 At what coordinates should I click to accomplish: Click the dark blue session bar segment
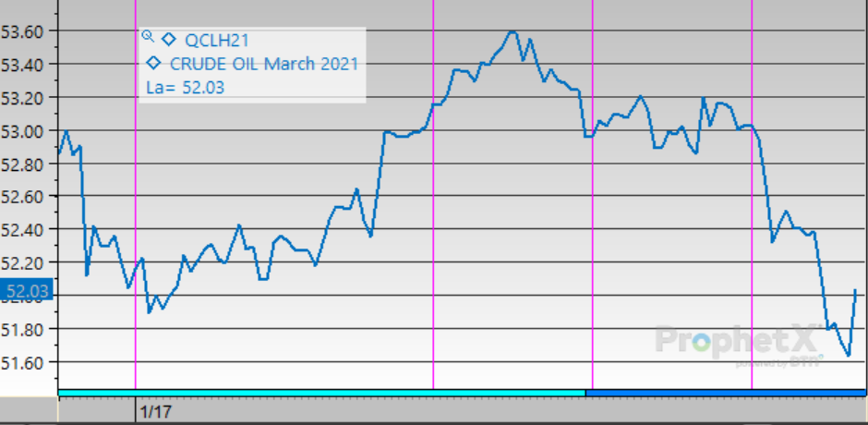click(725, 393)
